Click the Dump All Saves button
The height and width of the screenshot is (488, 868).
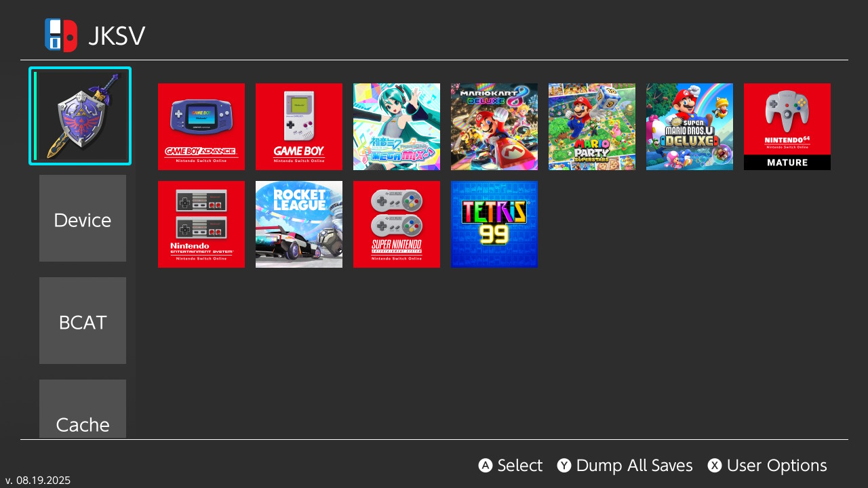click(x=625, y=466)
